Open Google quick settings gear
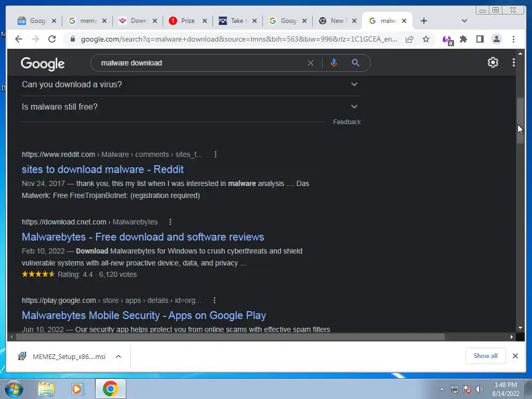Image resolution: width=532 pixels, height=399 pixels. (493, 62)
